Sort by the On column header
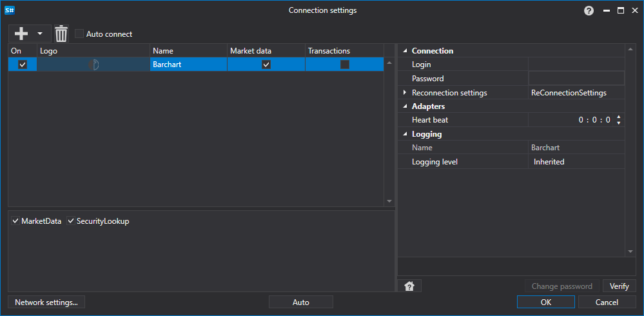Screen dimensions: 644x316 coord(23,51)
